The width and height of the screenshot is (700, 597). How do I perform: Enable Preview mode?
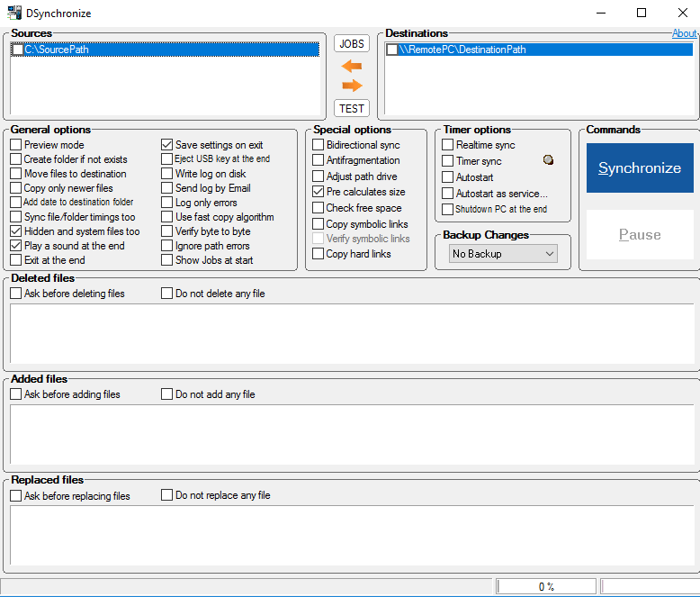[15, 145]
